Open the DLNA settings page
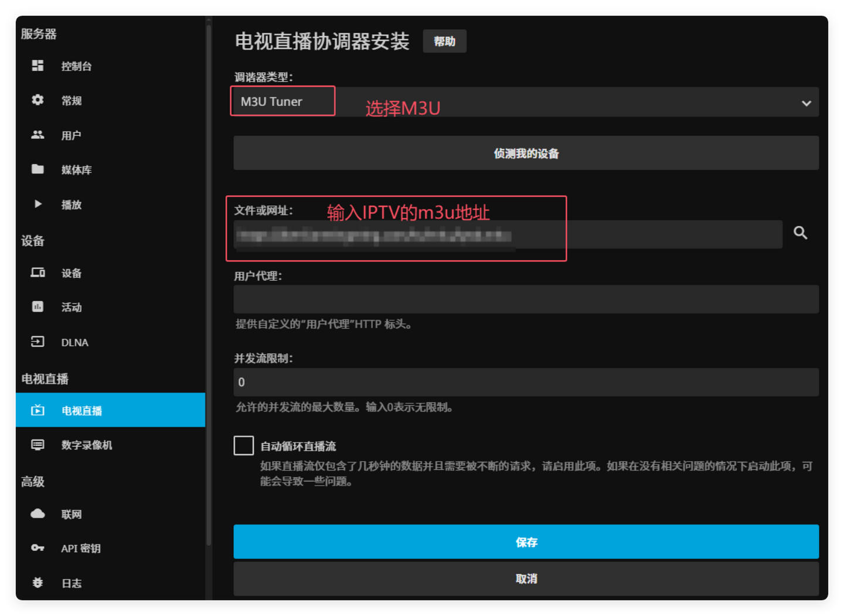Viewport: 844px width, 616px height. [x=74, y=342]
